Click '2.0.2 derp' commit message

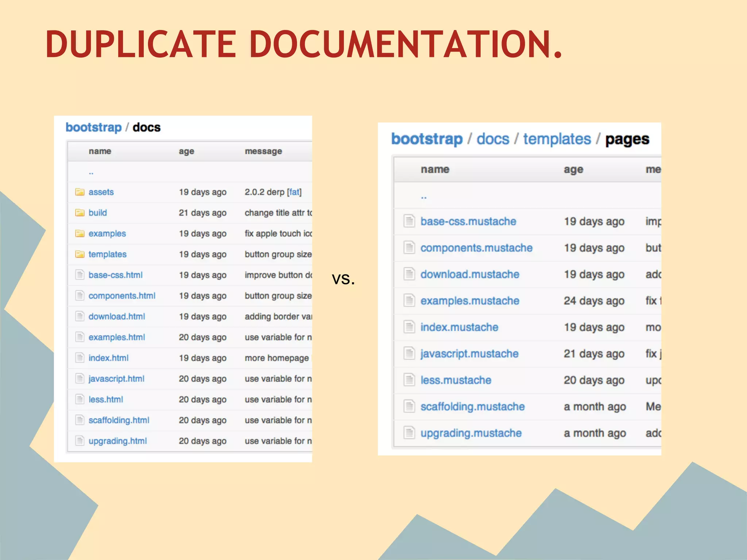[264, 192]
